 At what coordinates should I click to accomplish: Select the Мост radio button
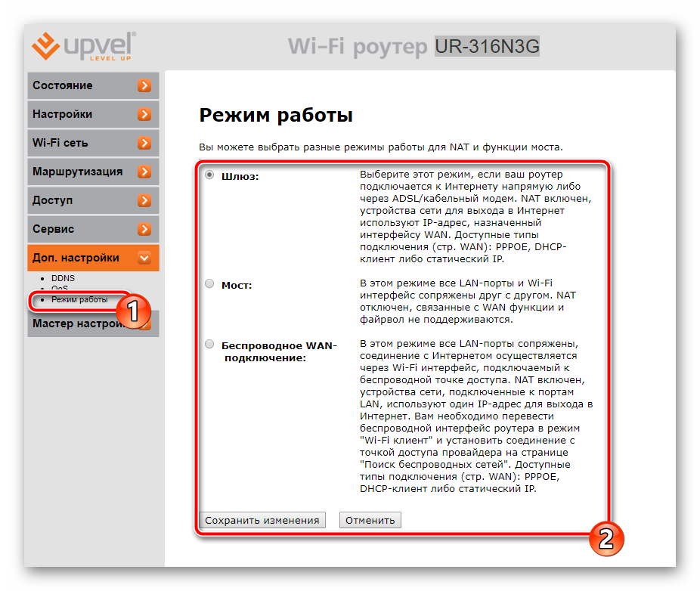point(209,284)
